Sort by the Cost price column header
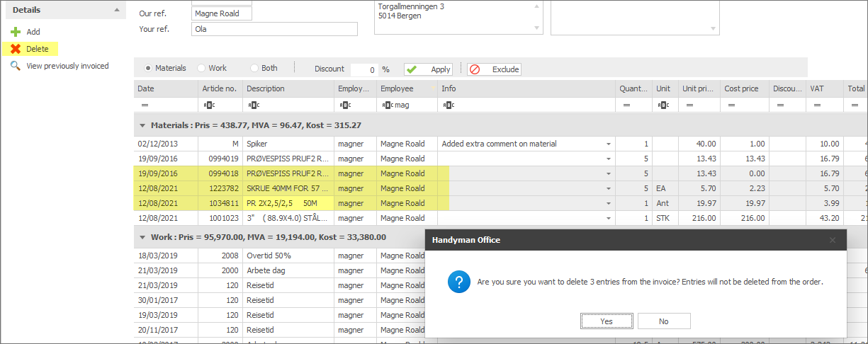Viewport: 868px width, 344px height. [745, 88]
